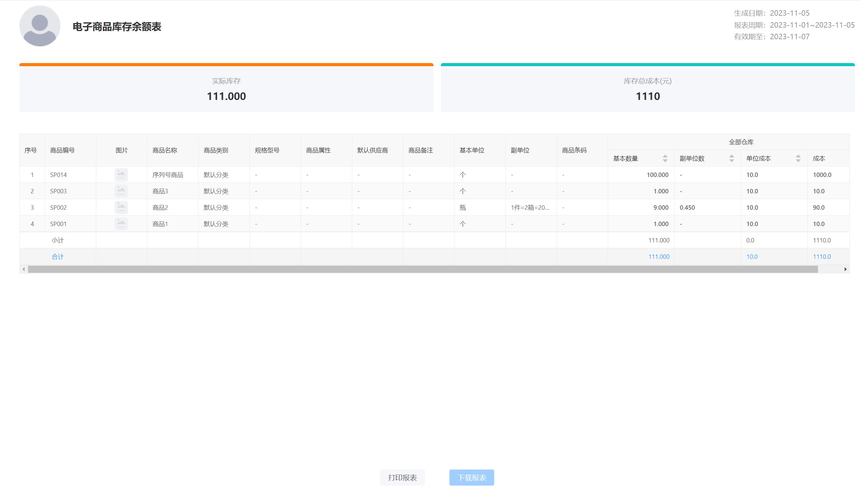The width and height of the screenshot is (860, 504).
Task: Open image placeholder for SP003
Action: coord(121,191)
